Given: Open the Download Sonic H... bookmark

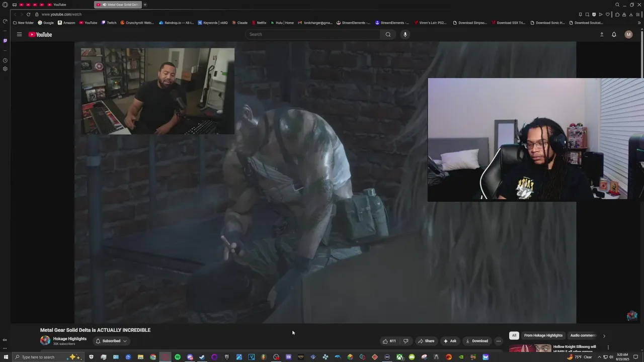Looking at the screenshot, I should click(548, 23).
